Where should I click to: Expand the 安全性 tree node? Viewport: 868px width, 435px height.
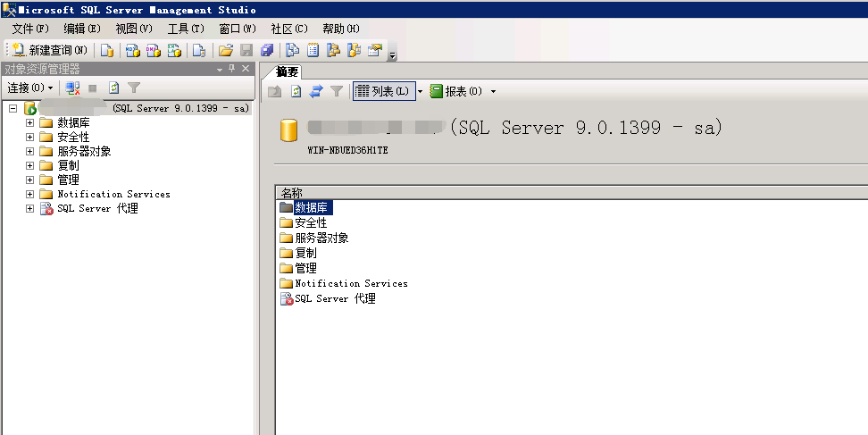(x=29, y=137)
